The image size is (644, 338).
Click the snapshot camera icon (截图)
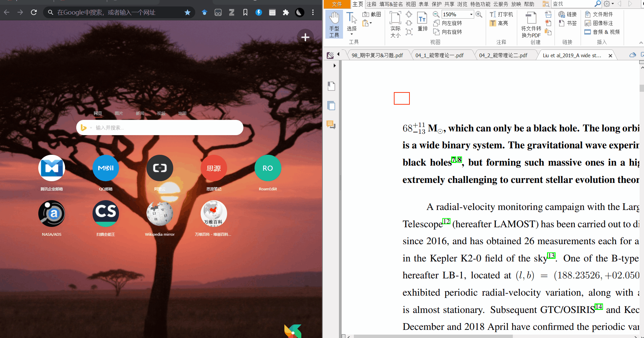tap(366, 14)
